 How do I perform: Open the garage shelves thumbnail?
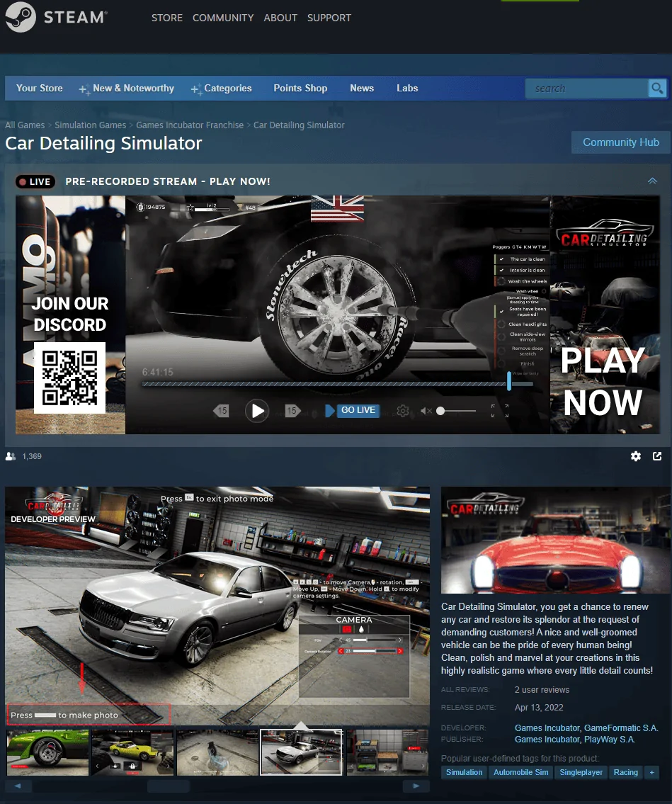pos(387,752)
